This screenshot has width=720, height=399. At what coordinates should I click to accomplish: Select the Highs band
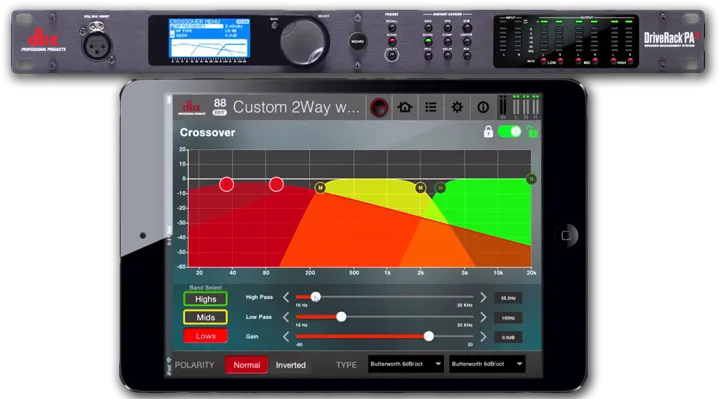[206, 299]
